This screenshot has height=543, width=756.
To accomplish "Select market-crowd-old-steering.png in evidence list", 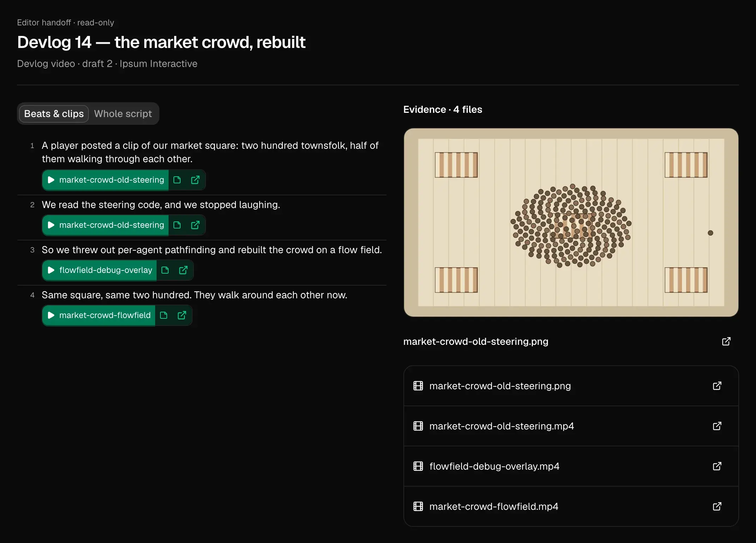I will pos(571,386).
